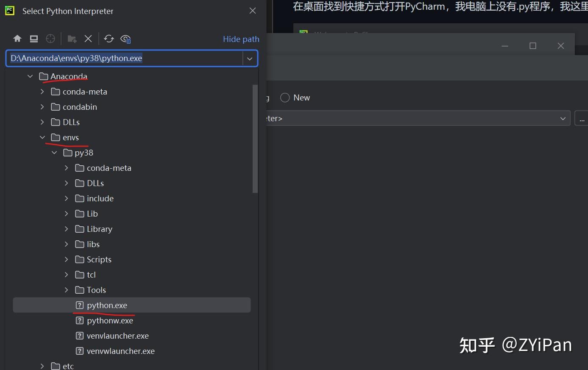Open the interpreter selection dropdown
Viewport: 588px width, 370px height.
point(563,118)
